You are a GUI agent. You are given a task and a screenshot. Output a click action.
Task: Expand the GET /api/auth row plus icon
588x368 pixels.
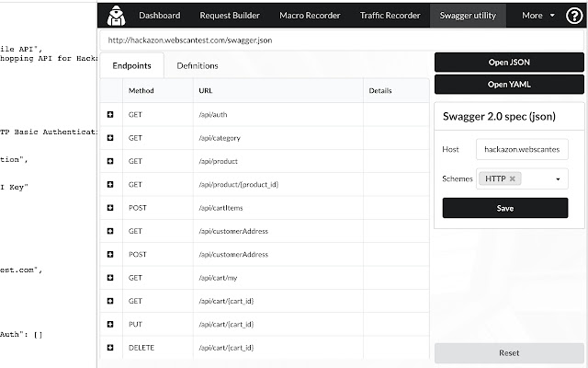tap(110, 114)
